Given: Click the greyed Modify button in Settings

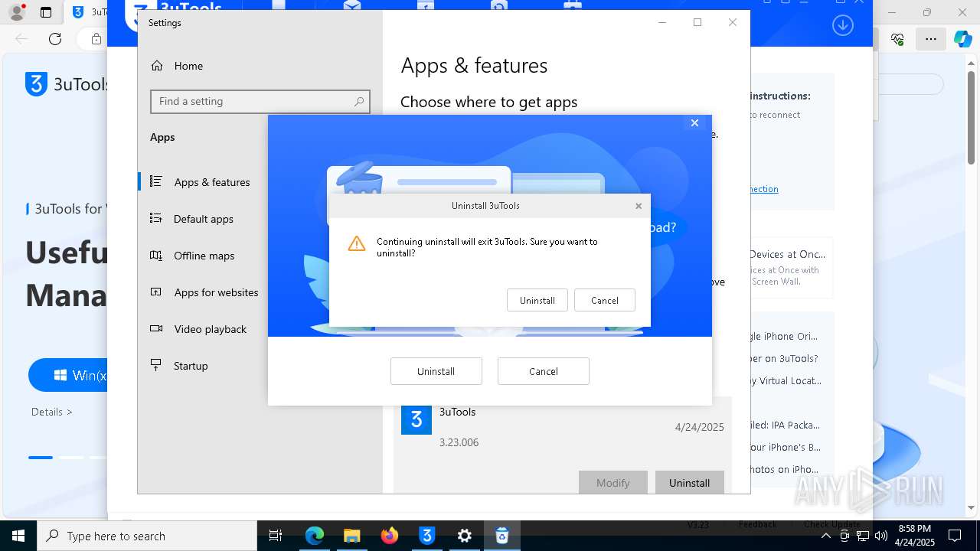Looking at the screenshot, I should coord(612,482).
